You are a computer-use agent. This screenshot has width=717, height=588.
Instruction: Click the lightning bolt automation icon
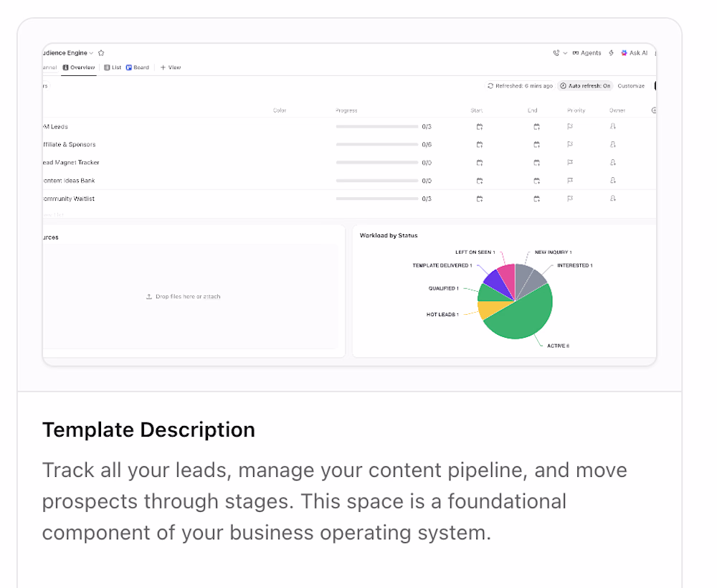(612, 53)
